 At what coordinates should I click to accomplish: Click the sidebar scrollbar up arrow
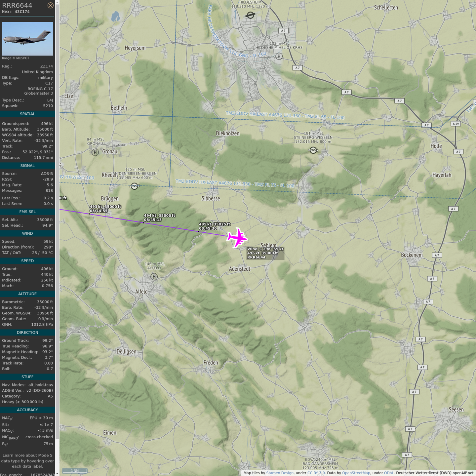(x=57, y=2)
